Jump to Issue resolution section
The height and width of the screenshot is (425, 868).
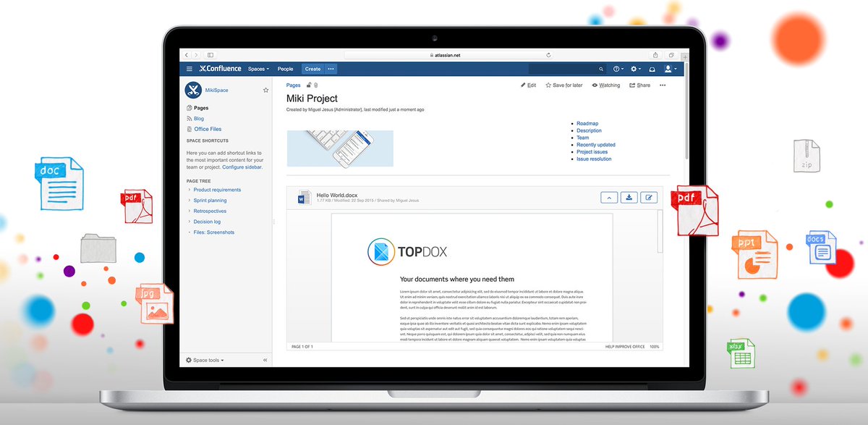[594, 159]
